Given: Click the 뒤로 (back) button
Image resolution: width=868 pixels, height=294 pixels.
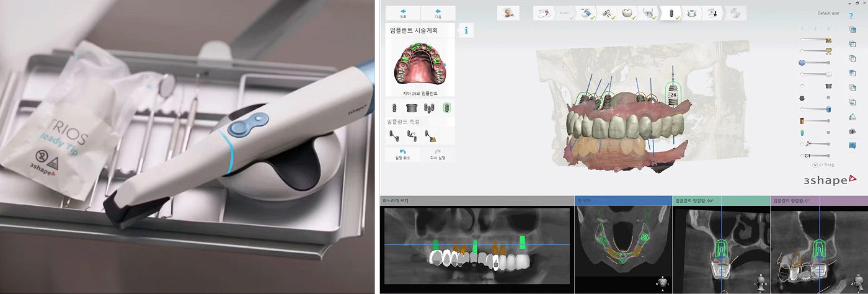Looking at the screenshot, I should tap(403, 13).
